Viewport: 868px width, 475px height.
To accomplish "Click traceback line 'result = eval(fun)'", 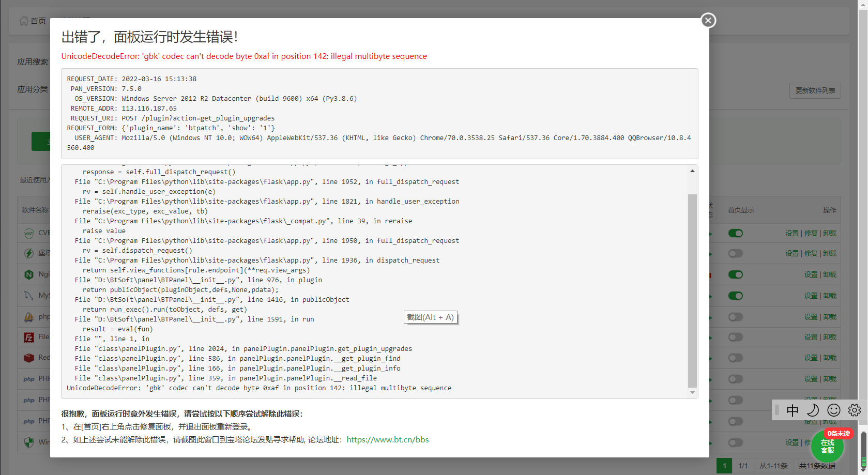I will point(118,329).
